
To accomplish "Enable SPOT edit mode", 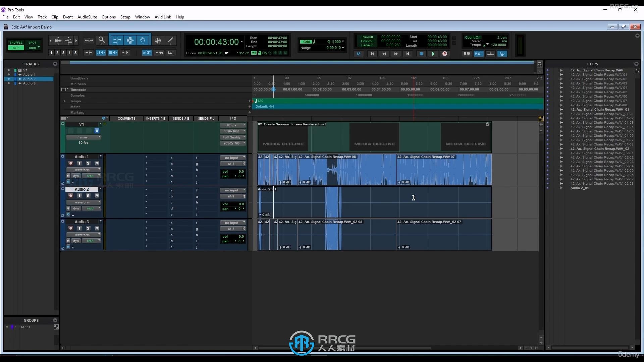I will coord(32,43).
